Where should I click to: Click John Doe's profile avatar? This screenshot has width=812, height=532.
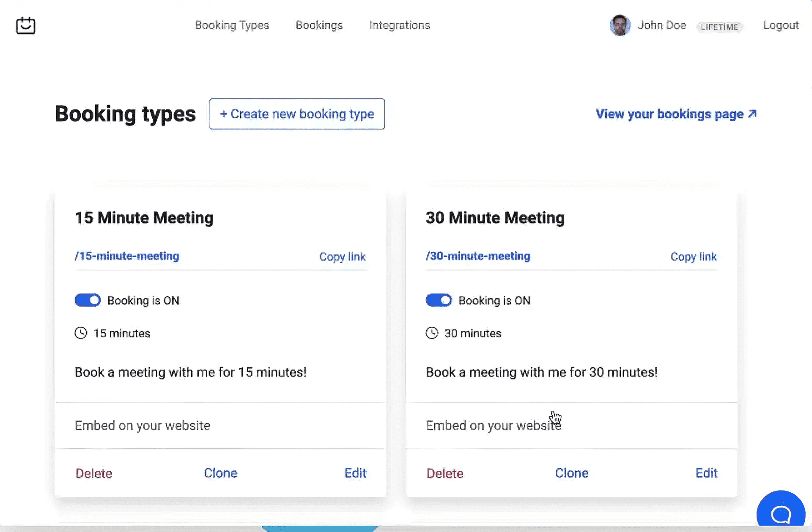point(620,25)
